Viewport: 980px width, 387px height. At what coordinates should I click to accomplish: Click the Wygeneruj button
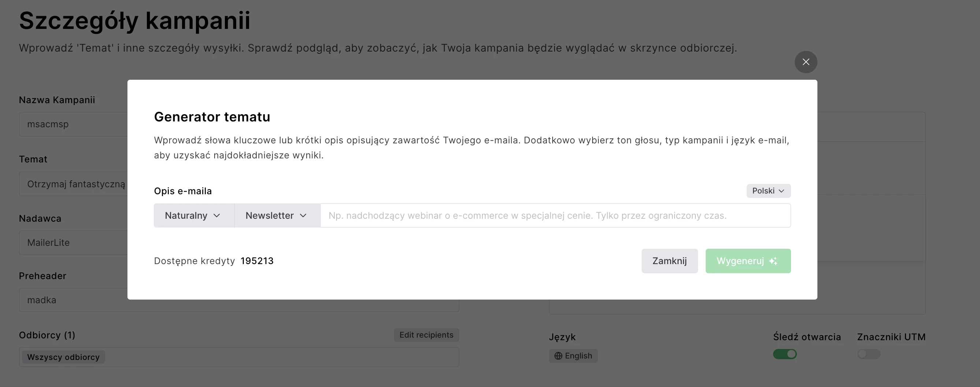pyautogui.click(x=747, y=261)
